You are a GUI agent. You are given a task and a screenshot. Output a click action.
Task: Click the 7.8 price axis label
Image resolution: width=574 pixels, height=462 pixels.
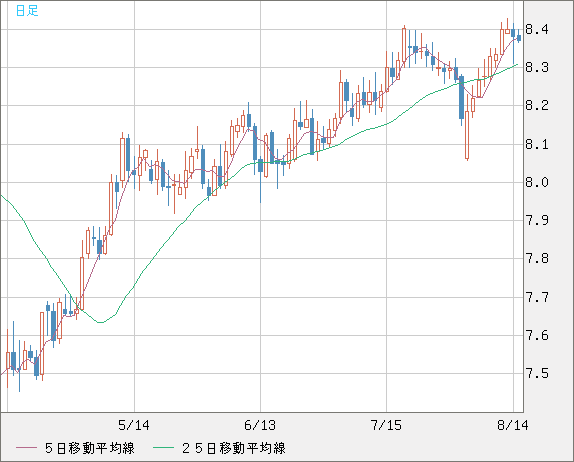tap(537, 259)
